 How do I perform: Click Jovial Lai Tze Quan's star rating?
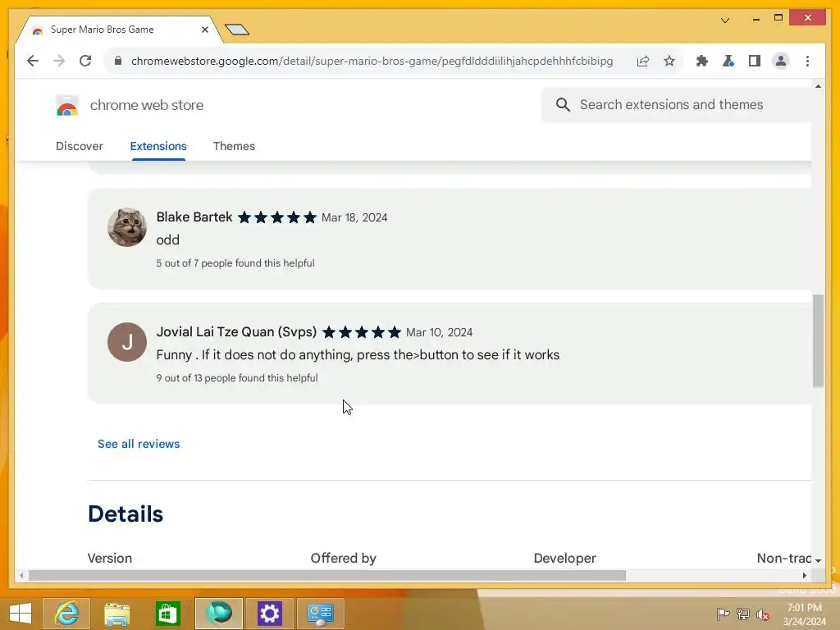pyautogui.click(x=362, y=332)
